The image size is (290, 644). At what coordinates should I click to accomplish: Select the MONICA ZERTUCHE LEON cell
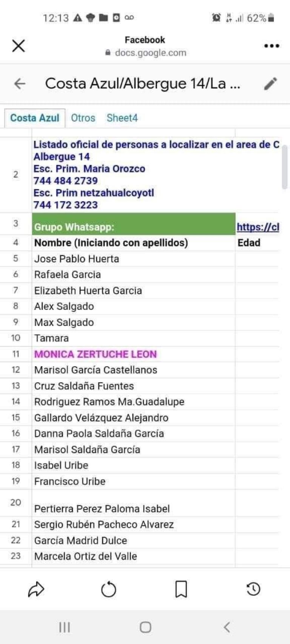[96, 354]
